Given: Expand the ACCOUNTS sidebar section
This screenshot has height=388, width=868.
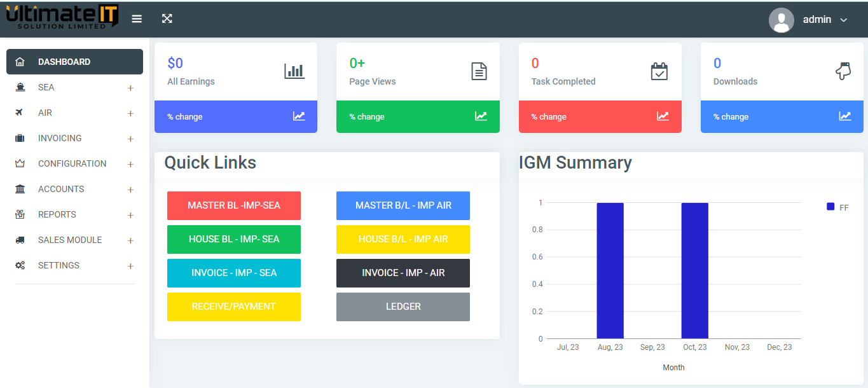Looking at the screenshot, I should click(74, 189).
